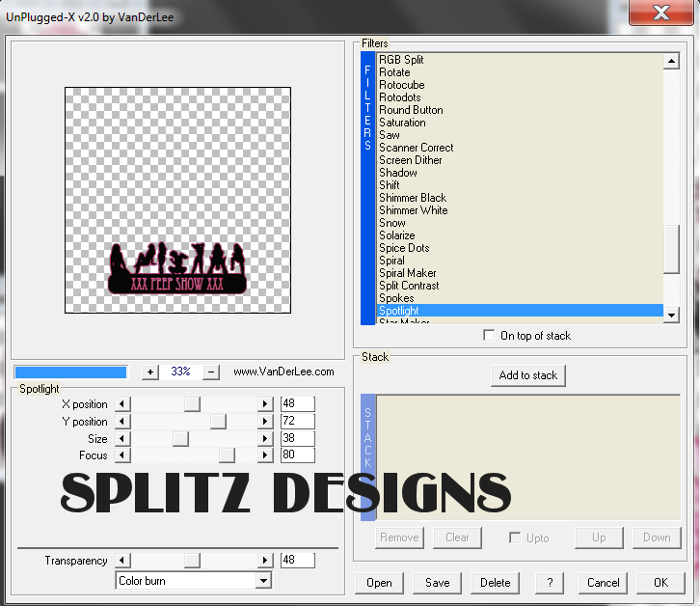This screenshot has height=606, width=700.
Task: Click the left arrow of X position slider
Action: point(122,404)
